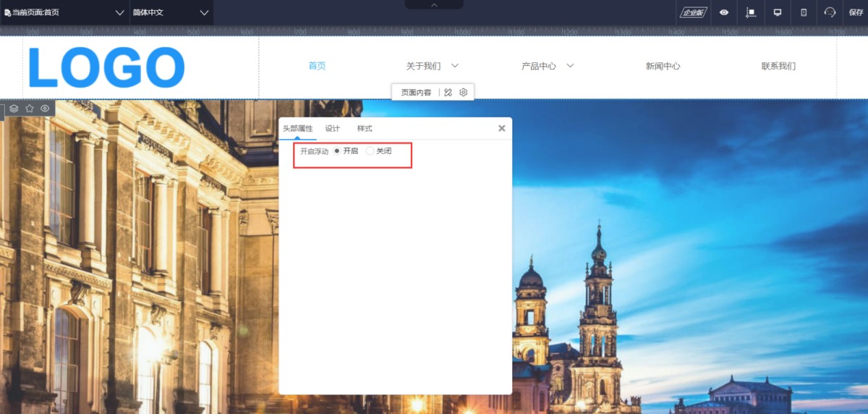Screen dimensions: 868x414
Task: Select the 开启 radio button
Action: tap(337, 151)
